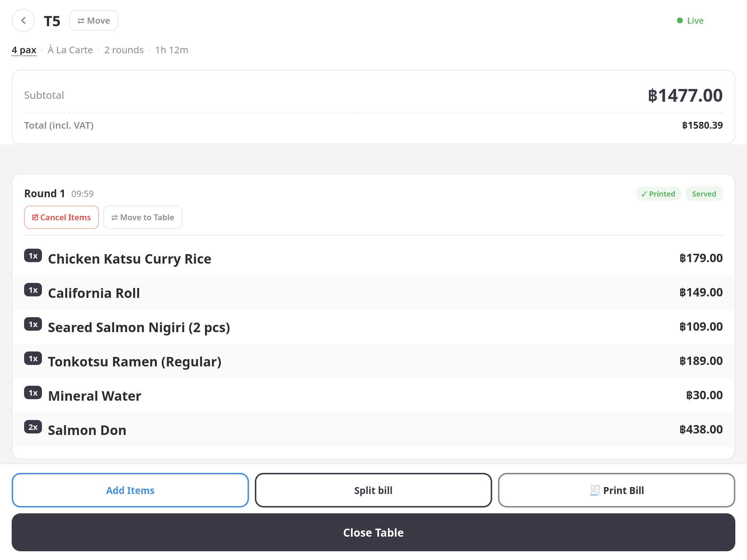Edit the 4 pax guest count
Screen dimensions: 747x560
(24, 50)
